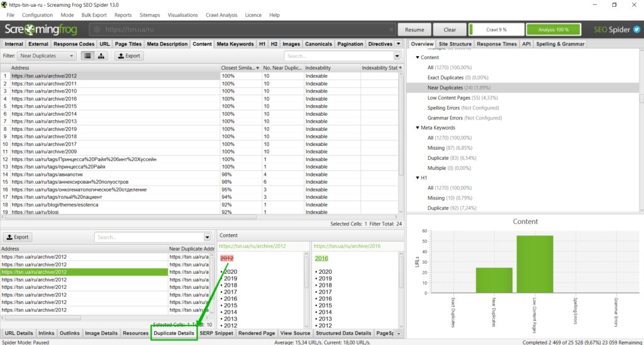Open the Filter Near Duplicates dropdown
Image resolution: width=644 pixels, height=345 pixels.
tap(47, 56)
